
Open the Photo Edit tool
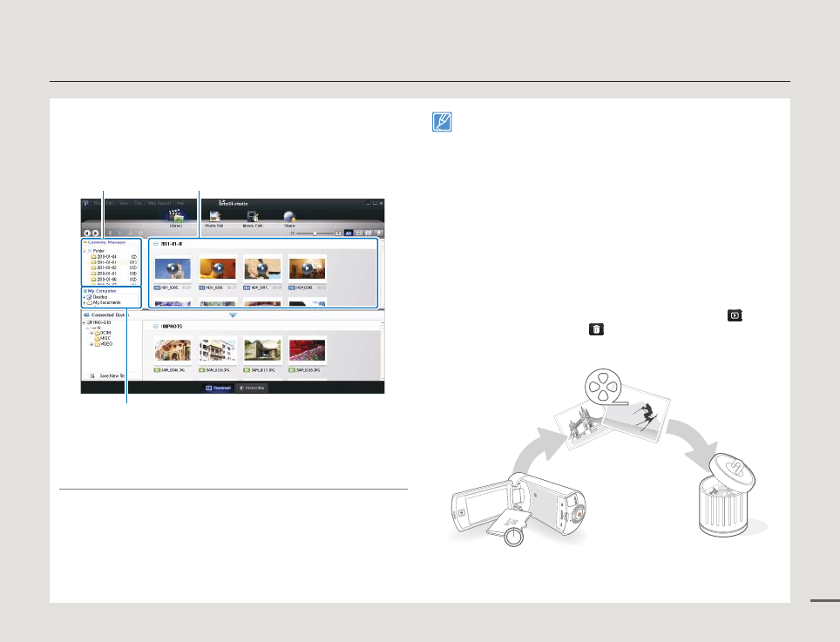[213, 216]
